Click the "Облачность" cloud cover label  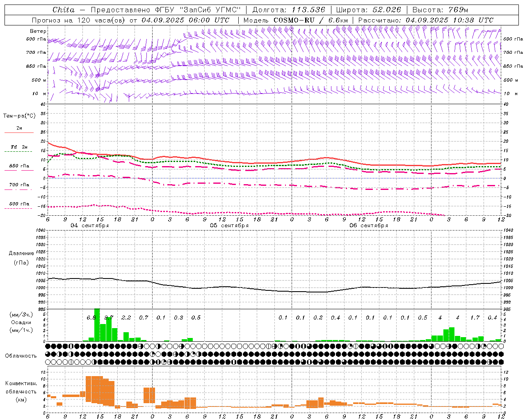[21, 356]
